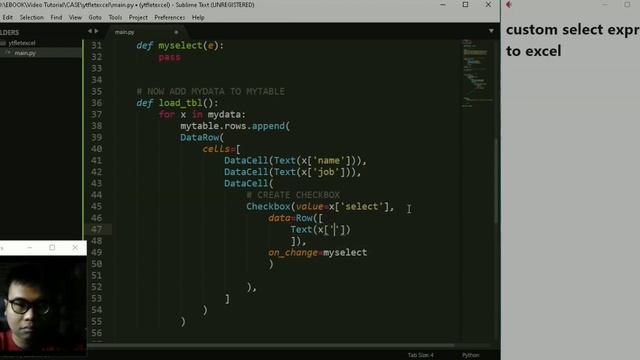Click the vertical scrollbar of the editor
The height and width of the screenshot is (360, 640).
click(x=496, y=181)
